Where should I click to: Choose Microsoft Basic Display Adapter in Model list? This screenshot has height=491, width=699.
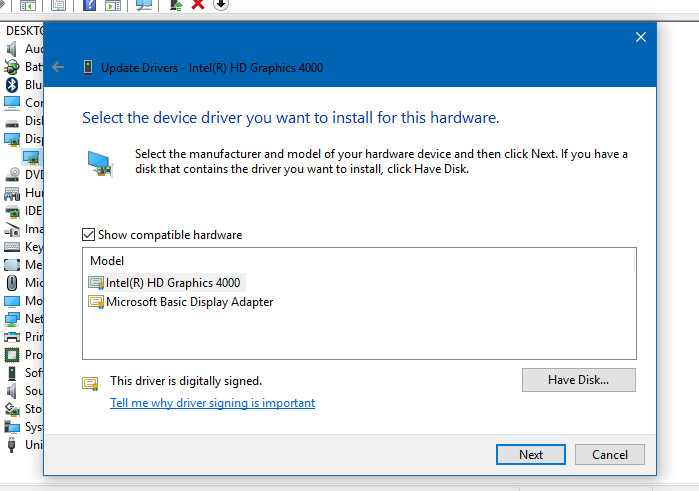(189, 302)
